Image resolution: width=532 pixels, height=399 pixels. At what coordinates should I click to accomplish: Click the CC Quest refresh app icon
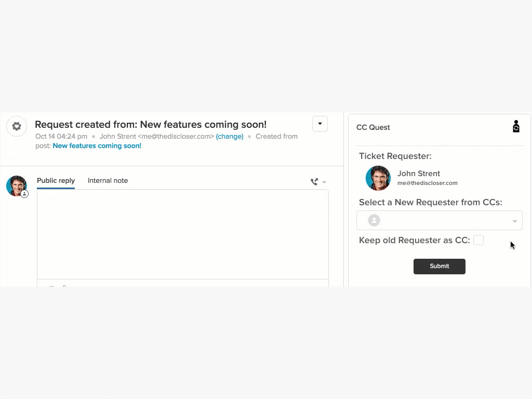516,127
